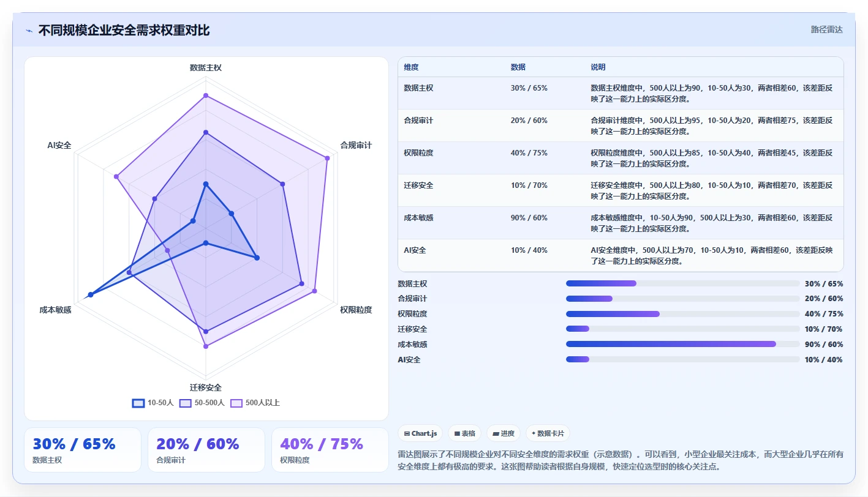The width and height of the screenshot is (868, 497).
Task: Open the 20% / 60% 合规审计 stat card
Action: (x=206, y=450)
